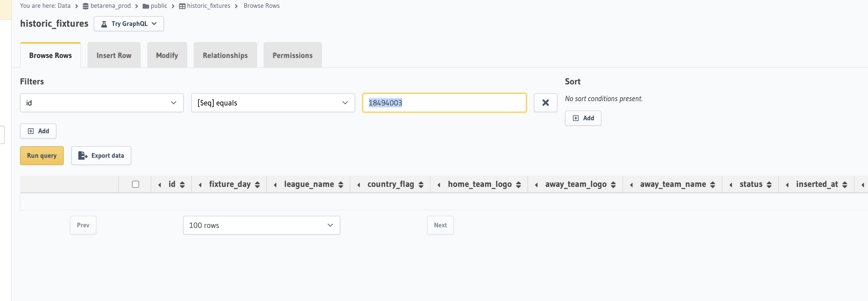Screen dimensions: 868x301
Task: Click sort arrows for inserted_at column
Action: point(845,184)
